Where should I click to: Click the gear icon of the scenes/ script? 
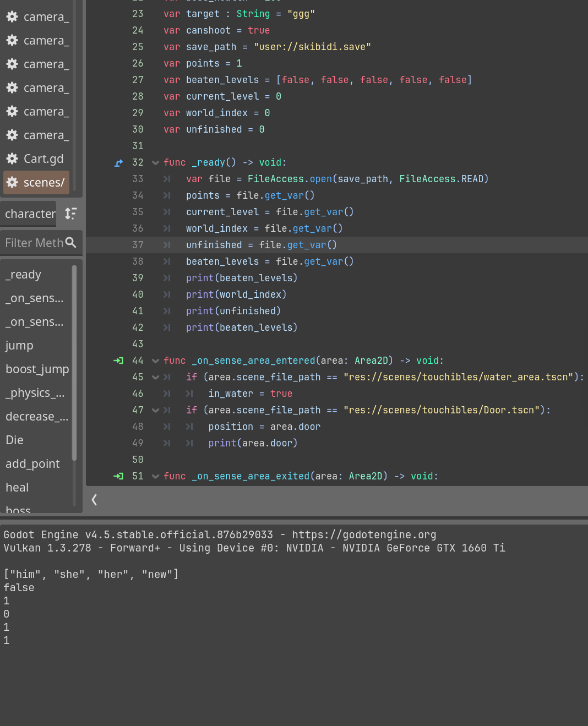(12, 183)
